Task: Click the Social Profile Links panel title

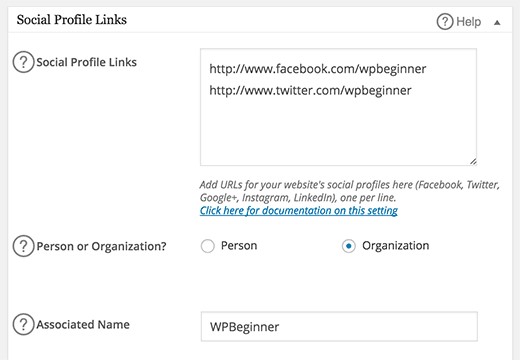Action: (x=72, y=20)
